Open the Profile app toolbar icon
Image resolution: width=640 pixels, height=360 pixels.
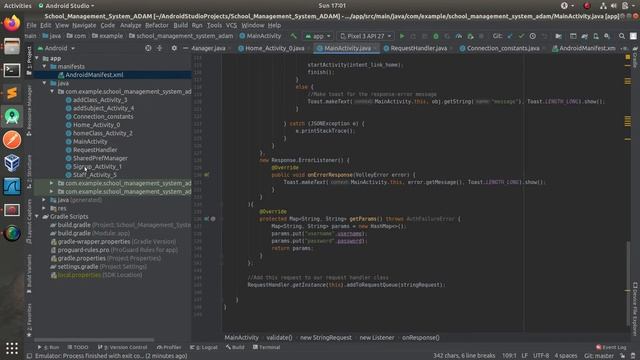[x=459, y=36]
